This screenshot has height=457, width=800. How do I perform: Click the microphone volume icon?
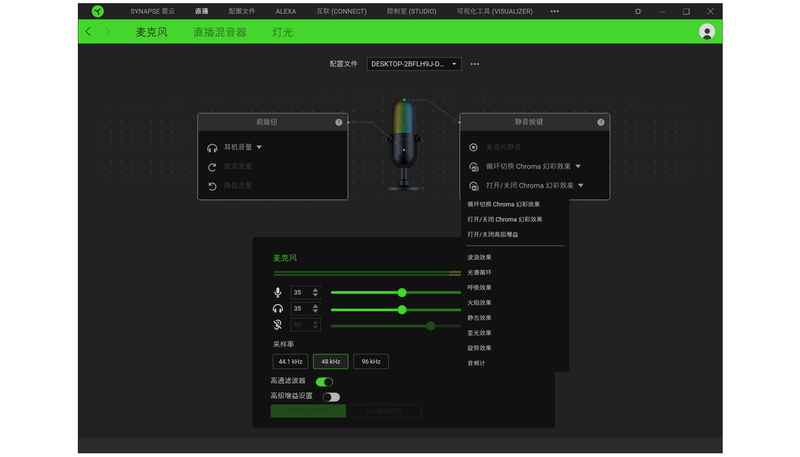tap(278, 292)
